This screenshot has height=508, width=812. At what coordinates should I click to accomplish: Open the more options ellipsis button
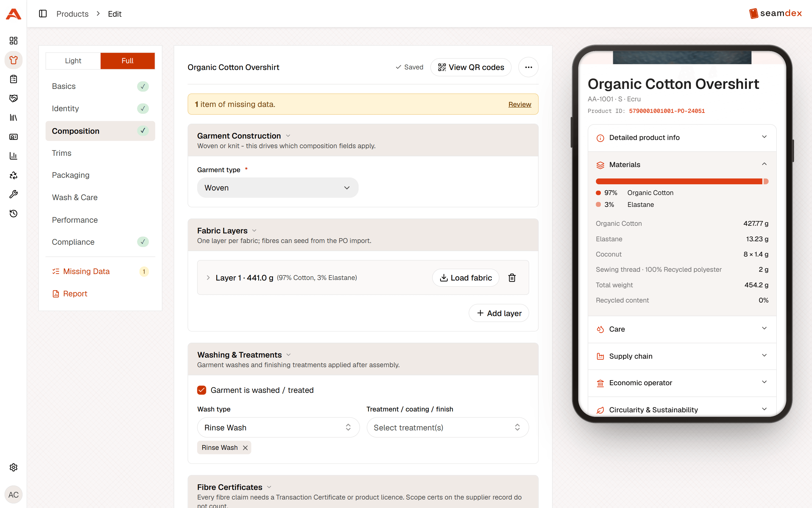(528, 67)
